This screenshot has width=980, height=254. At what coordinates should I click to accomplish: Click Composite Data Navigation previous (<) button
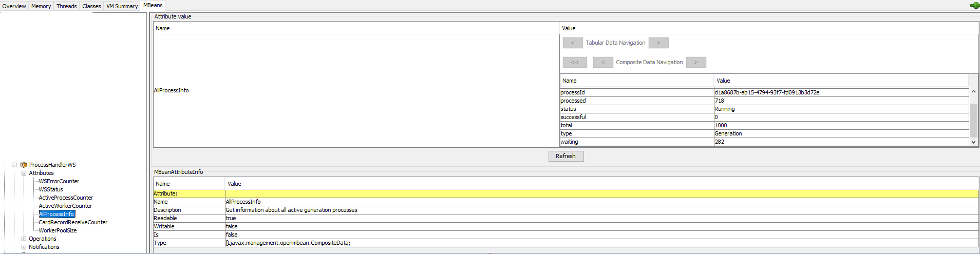coord(603,62)
